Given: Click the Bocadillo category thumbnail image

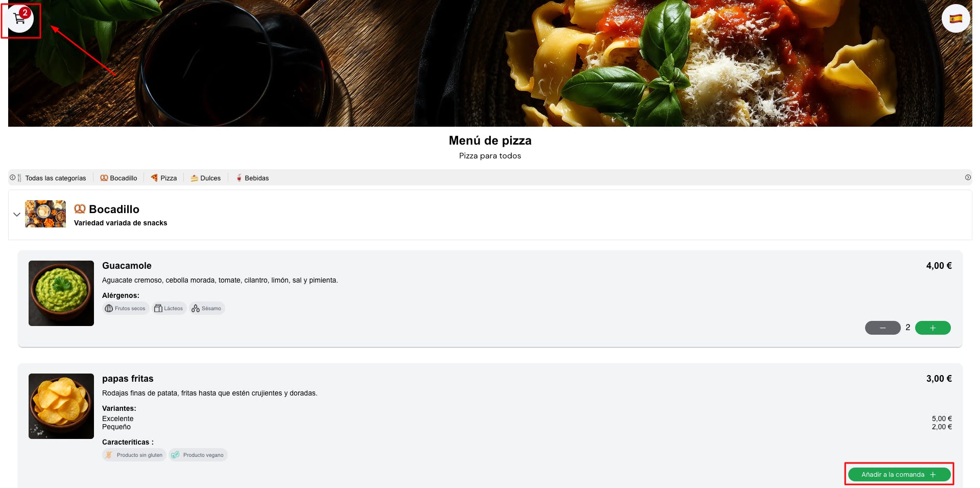Looking at the screenshot, I should 45,214.
